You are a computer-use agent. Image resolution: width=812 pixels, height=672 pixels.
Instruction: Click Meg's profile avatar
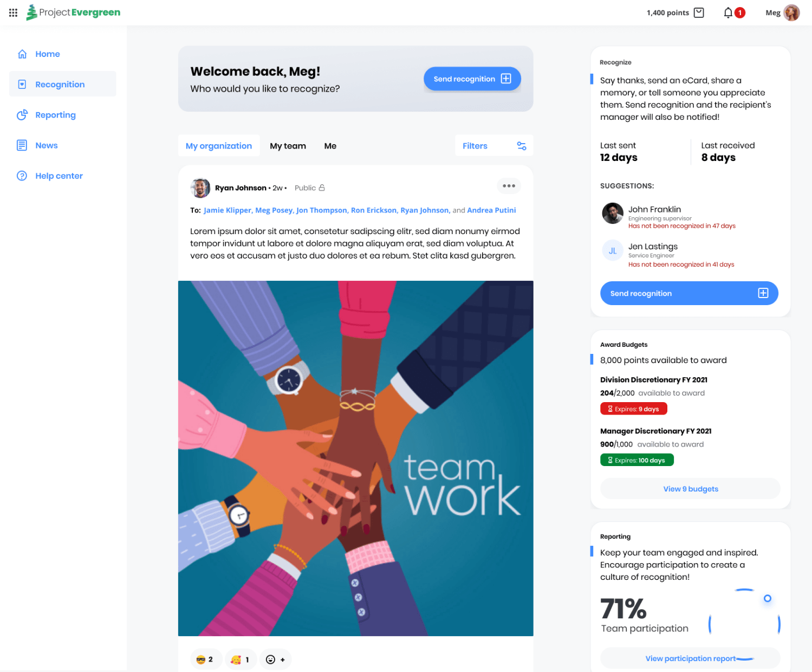791,12
